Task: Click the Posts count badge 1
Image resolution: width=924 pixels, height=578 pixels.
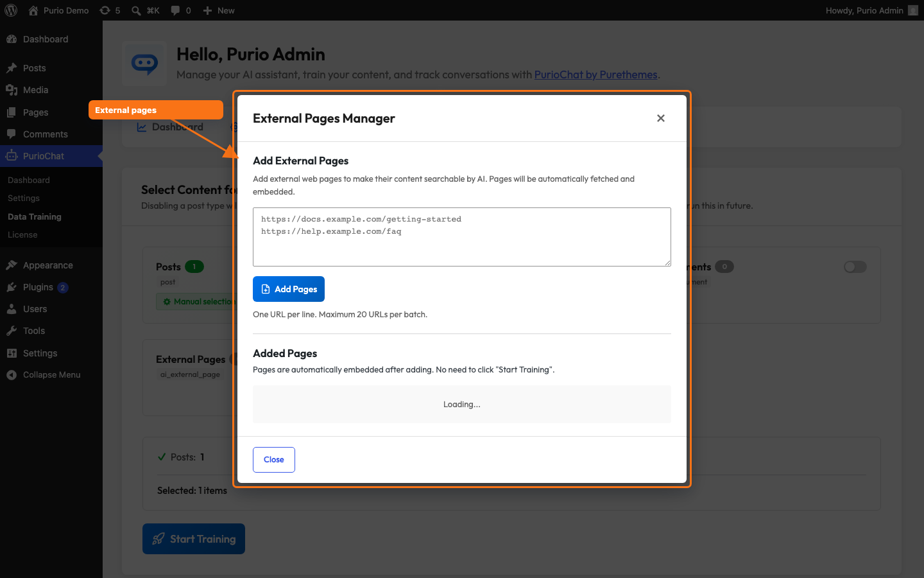Action: 194,267
